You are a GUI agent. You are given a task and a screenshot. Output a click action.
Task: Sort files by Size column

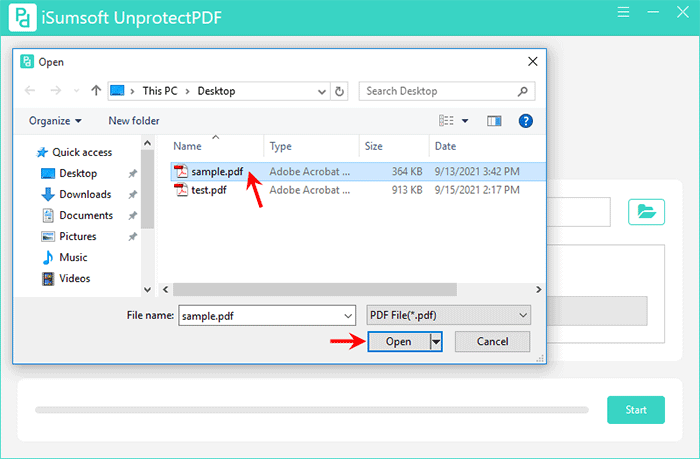(x=374, y=146)
